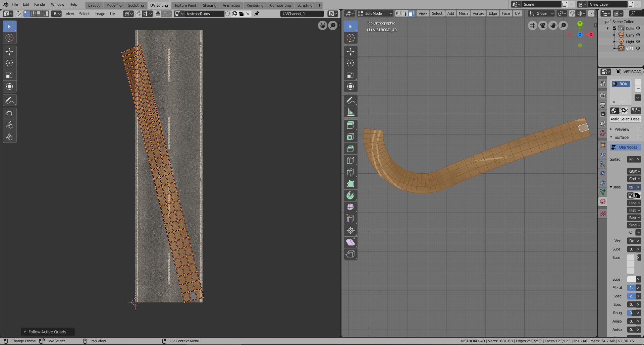Select the Poly Build tool
The image size is (644, 345).
351,184
